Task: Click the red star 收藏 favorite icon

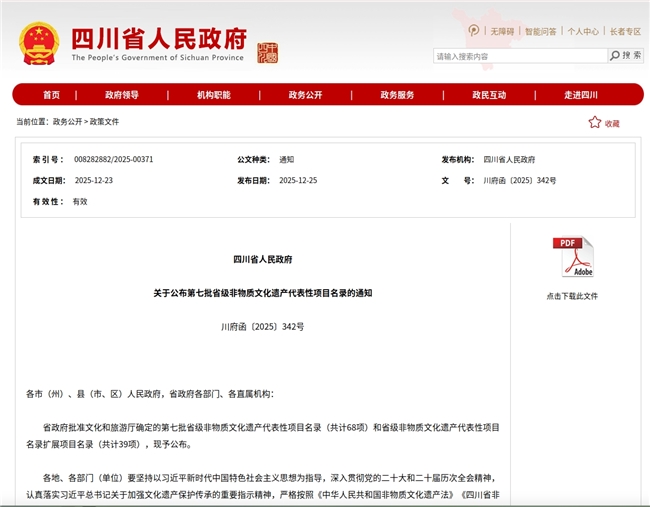Action: (x=595, y=122)
